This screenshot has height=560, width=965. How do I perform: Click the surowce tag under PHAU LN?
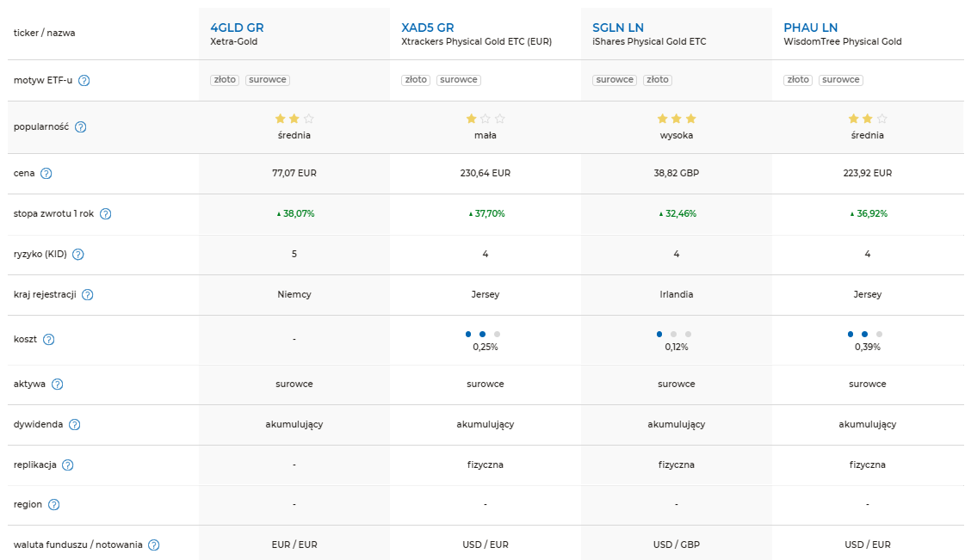click(841, 80)
